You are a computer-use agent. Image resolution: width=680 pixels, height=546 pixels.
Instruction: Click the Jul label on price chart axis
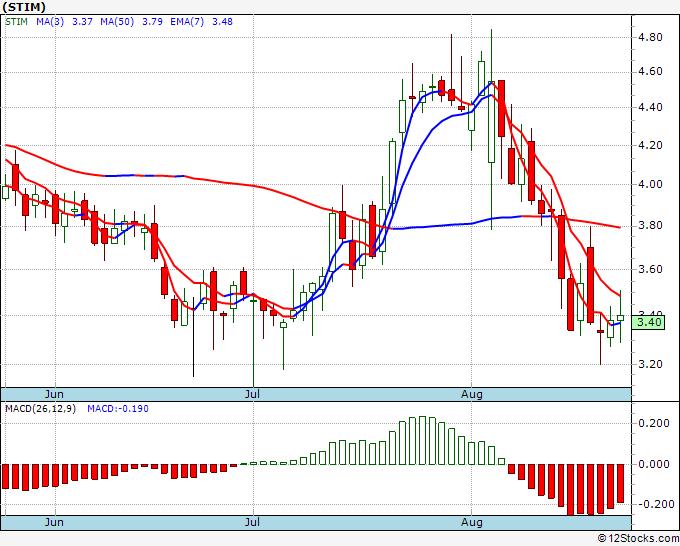click(x=252, y=394)
